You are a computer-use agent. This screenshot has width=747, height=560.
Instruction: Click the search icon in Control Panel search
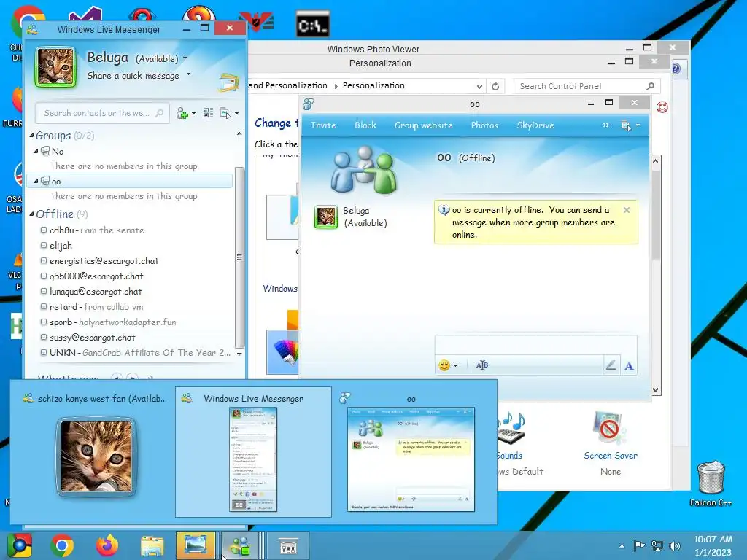point(650,86)
